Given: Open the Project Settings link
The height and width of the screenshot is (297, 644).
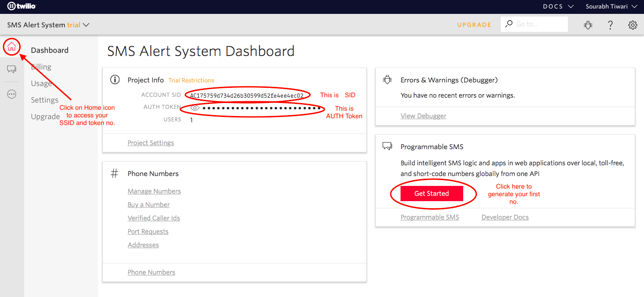Looking at the screenshot, I should (x=151, y=143).
